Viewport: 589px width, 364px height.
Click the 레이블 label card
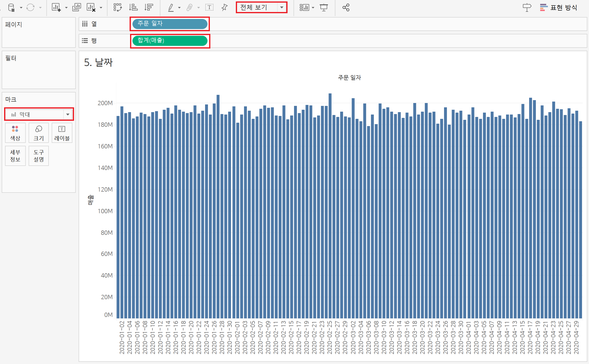[62, 133]
